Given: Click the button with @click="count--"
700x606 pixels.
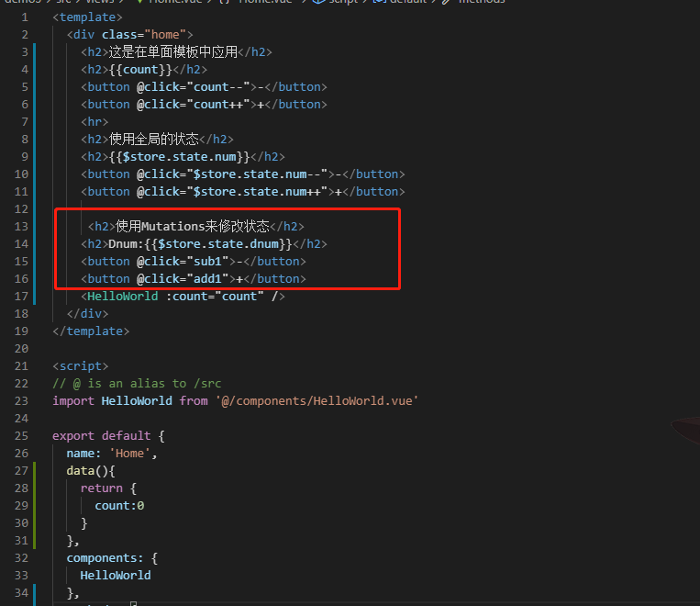Looking at the screenshot, I should [x=204, y=87].
